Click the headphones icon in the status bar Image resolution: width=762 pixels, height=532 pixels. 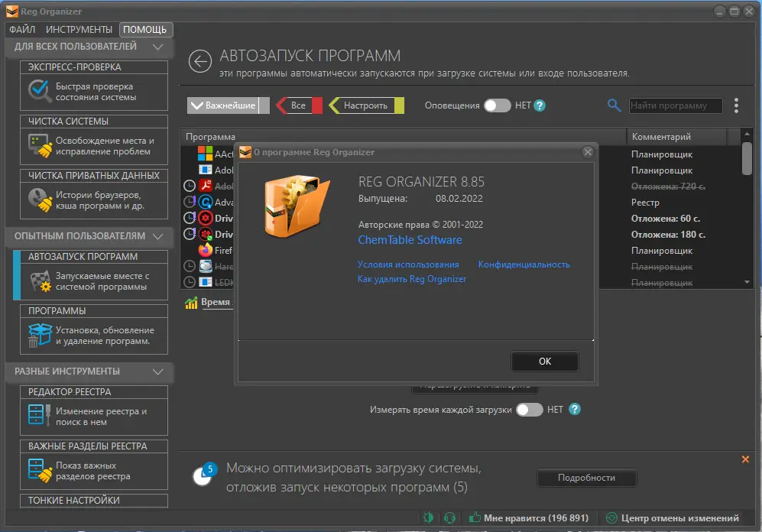449,517
